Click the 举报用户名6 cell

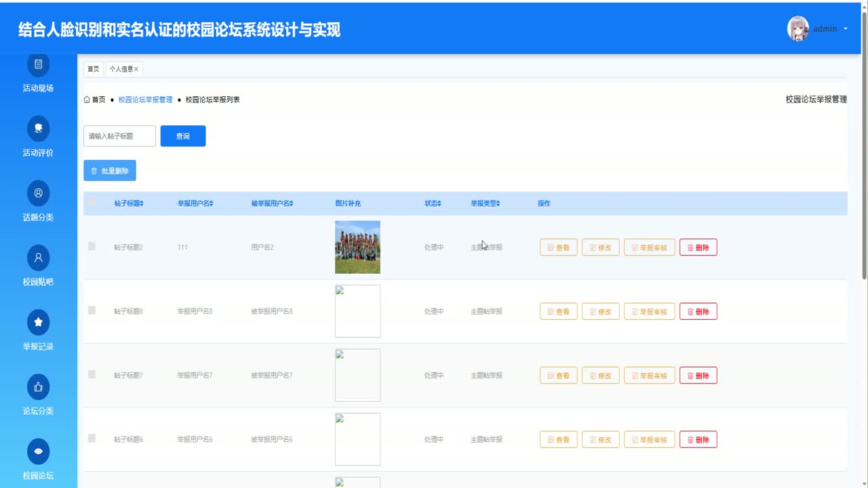(195, 439)
